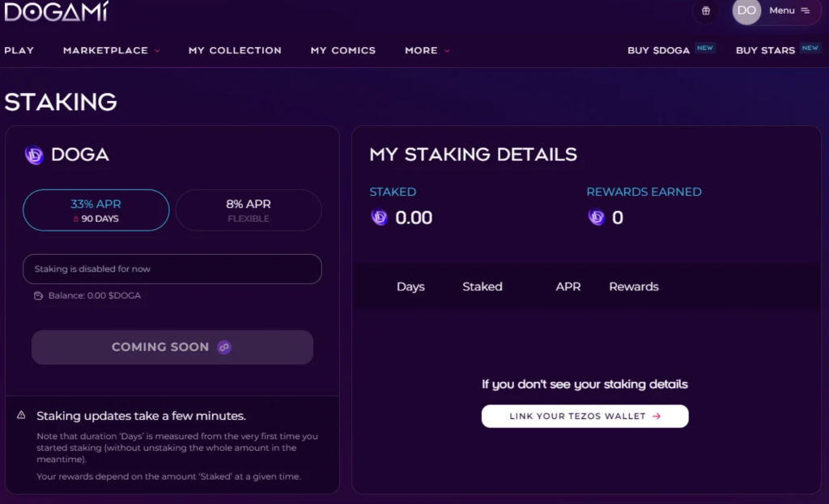The width and height of the screenshot is (829, 504).
Task: Click the DOGA coin icon under Staked
Action: point(379,217)
